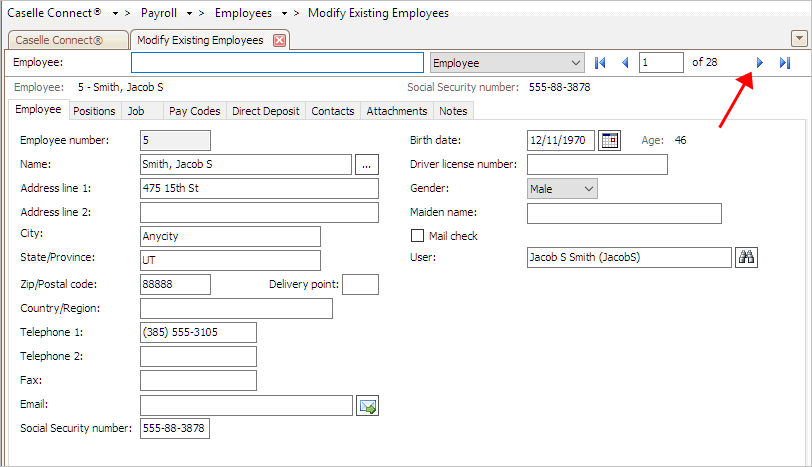Click the send email icon
This screenshot has height=467, width=812.
[367, 405]
